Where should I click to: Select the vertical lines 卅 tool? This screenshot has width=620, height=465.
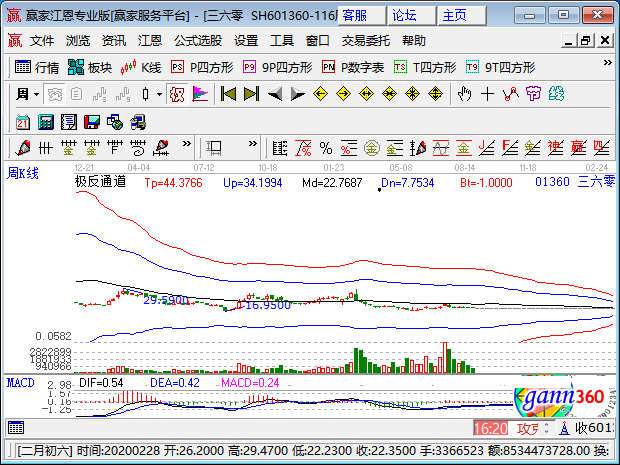(x=45, y=148)
